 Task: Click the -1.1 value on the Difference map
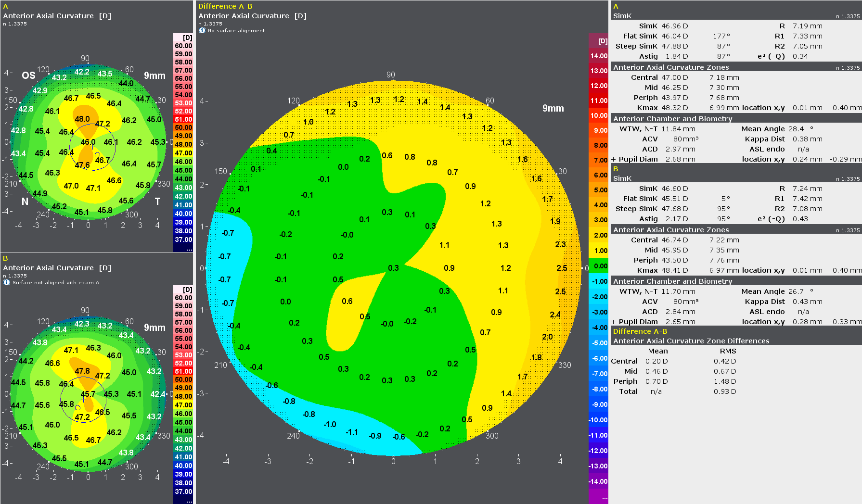[352, 432]
